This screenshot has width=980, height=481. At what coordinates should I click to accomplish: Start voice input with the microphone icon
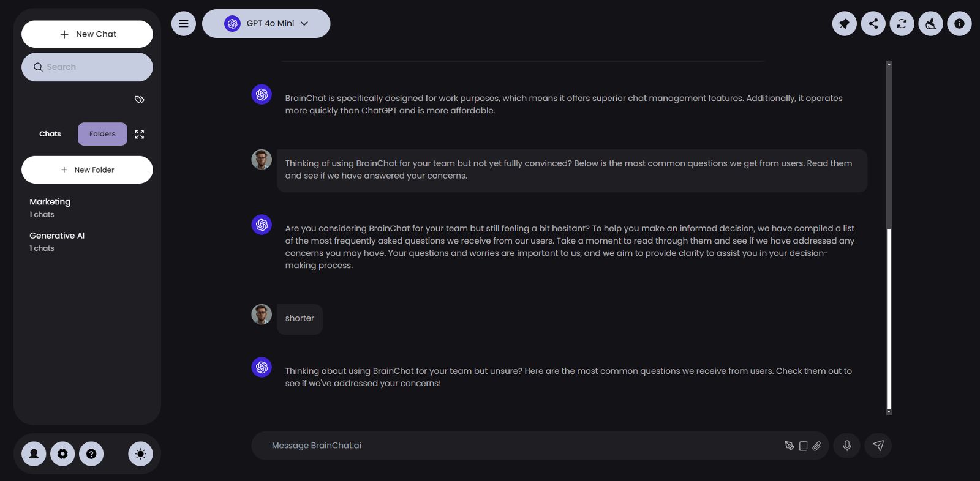846,446
